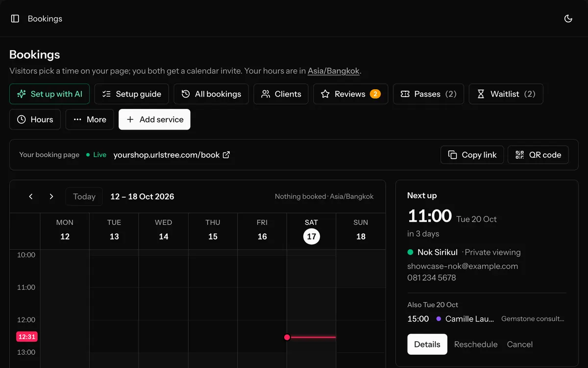Open Set up with AI
Viewport: 588px width, 368px height.
(x=49, y=94)
